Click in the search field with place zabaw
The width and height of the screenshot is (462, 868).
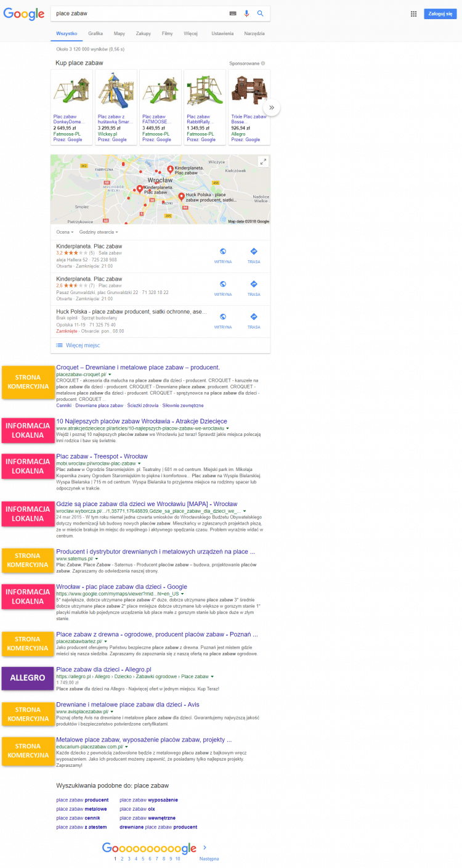tap(139, 13)
